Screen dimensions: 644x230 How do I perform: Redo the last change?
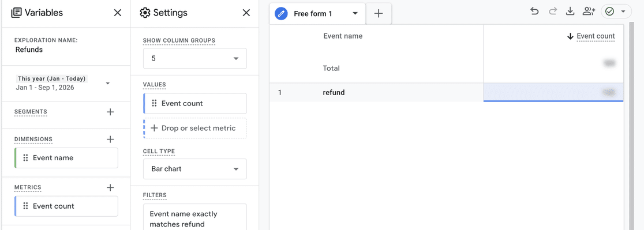pos(553,12)
